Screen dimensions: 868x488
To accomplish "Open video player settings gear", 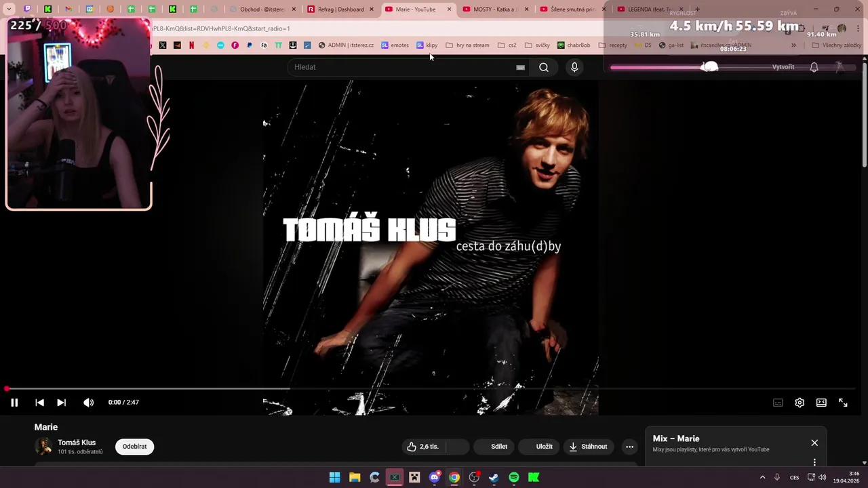I will [800, 403].
